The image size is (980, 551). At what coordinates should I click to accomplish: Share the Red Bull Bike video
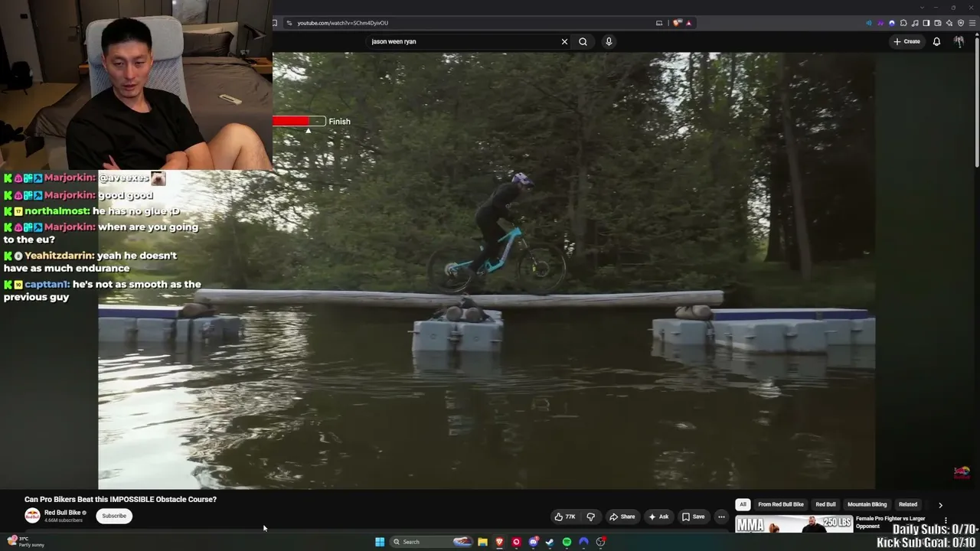622,517
